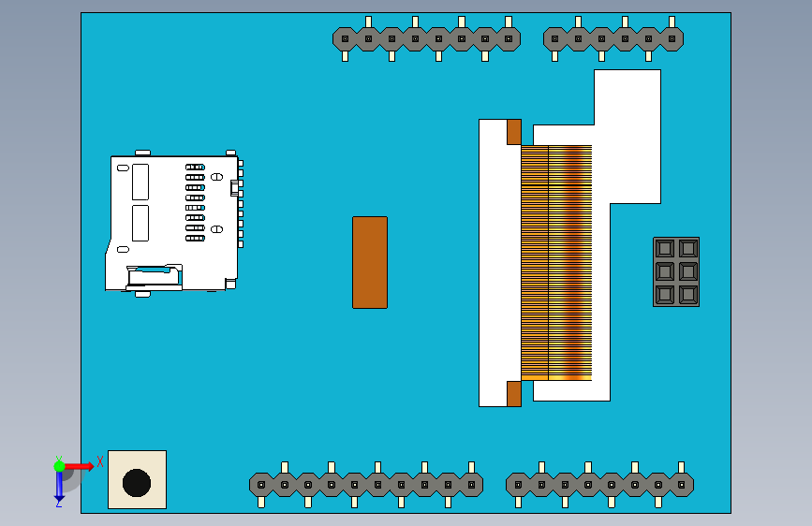Select the orange rectangular chip at board center
Viewport: 812px width, 526px height.
pyautogui.click(x=370, y=262)
